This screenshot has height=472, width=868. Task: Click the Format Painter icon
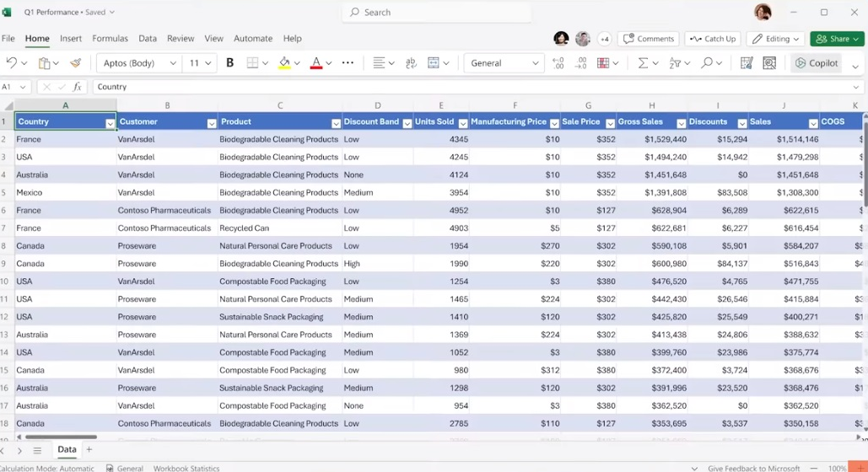(x=76, y=63)
